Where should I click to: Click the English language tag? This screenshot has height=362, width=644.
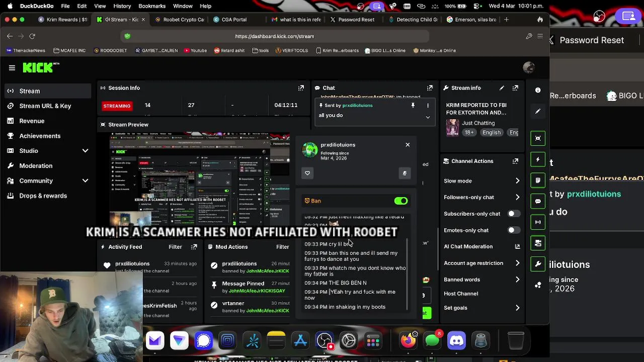[492, 132]
